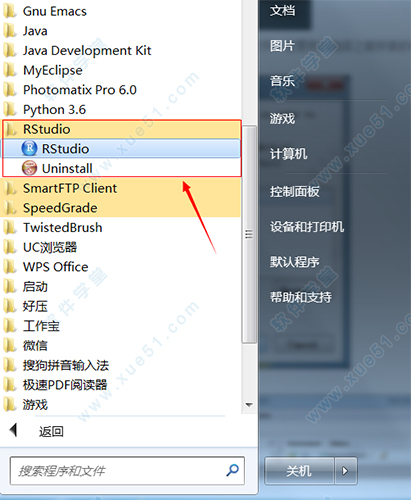Open the shutdown options arrow next to 关机
This screenshot has width=411, height=500.
point(345,471)
